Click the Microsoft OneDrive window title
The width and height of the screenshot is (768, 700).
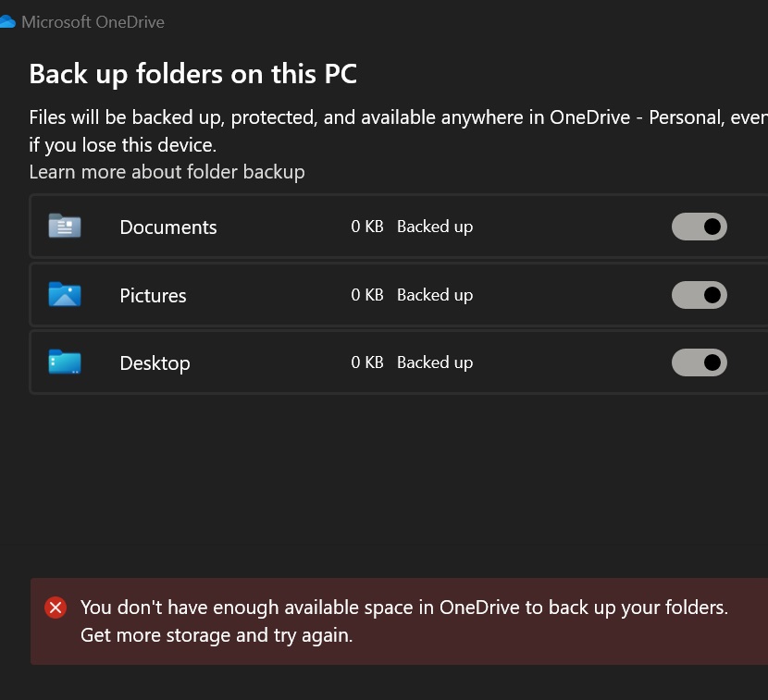pos(93,22)
